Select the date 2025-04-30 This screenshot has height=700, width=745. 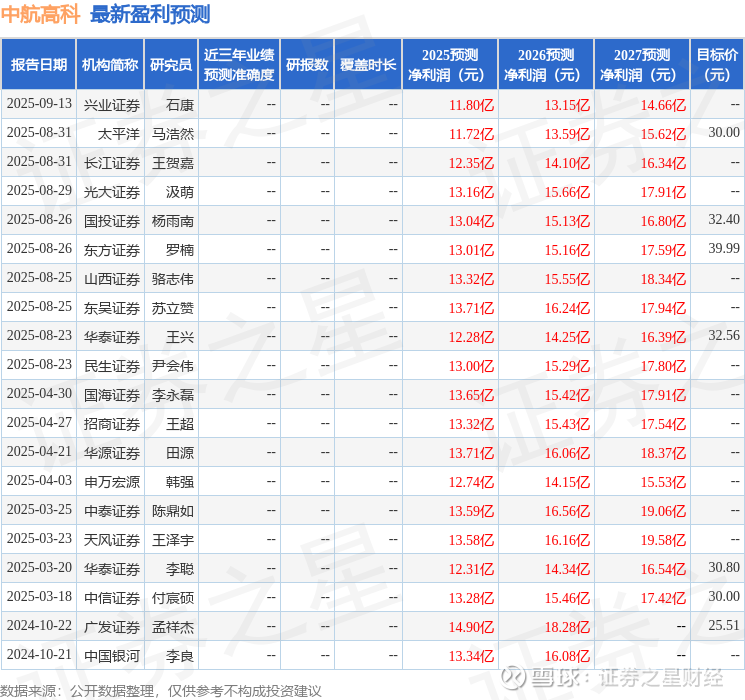click(x=39, y=393)
